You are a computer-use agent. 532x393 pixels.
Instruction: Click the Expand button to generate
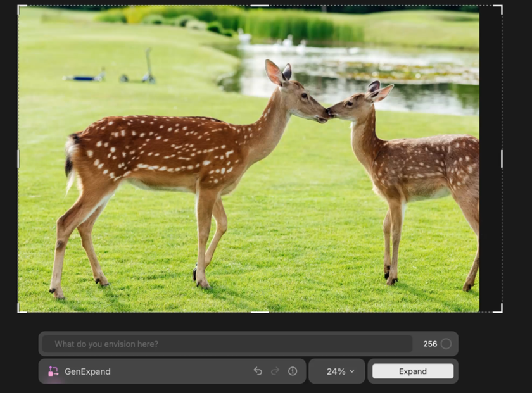[x=413, y=371]
